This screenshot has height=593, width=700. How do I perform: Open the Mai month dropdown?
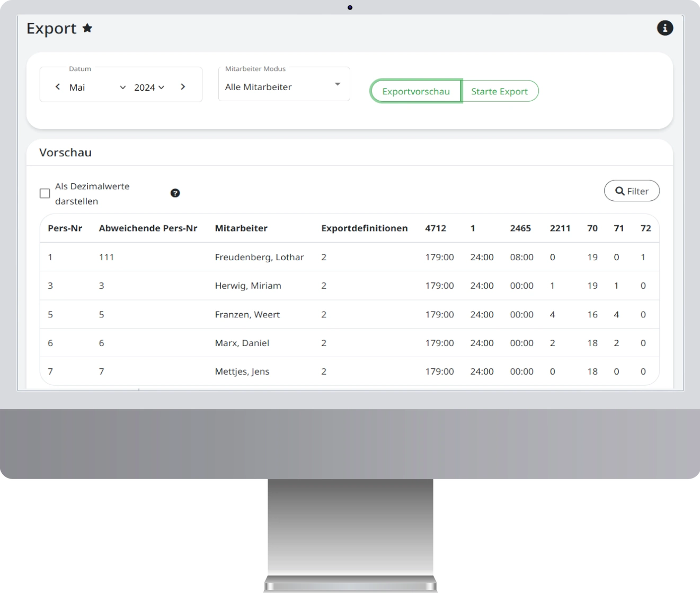[x=98, y=87]
